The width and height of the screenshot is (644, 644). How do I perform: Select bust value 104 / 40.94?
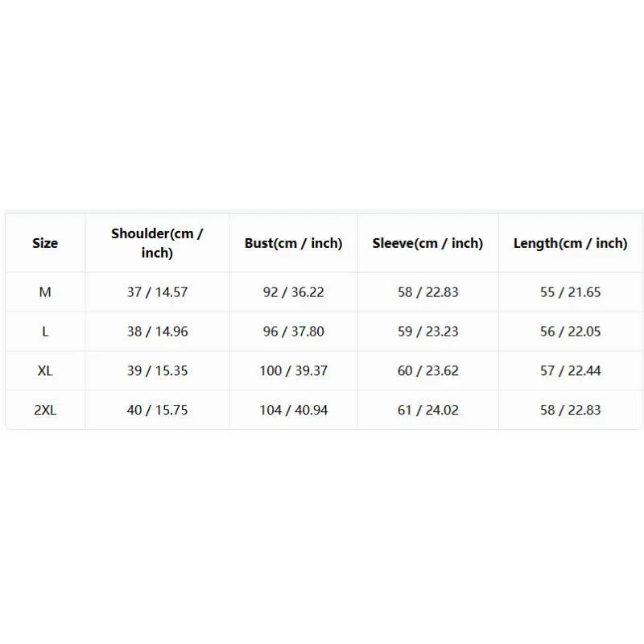tap(293, 410)
